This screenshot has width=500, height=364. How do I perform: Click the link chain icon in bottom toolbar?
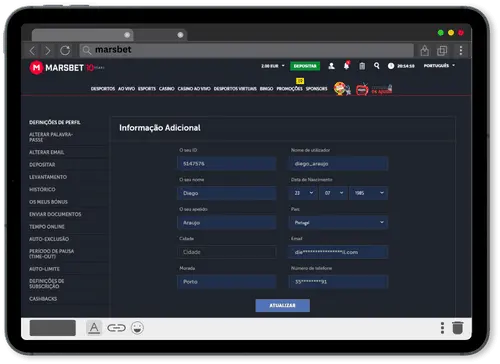coord(116,328)
